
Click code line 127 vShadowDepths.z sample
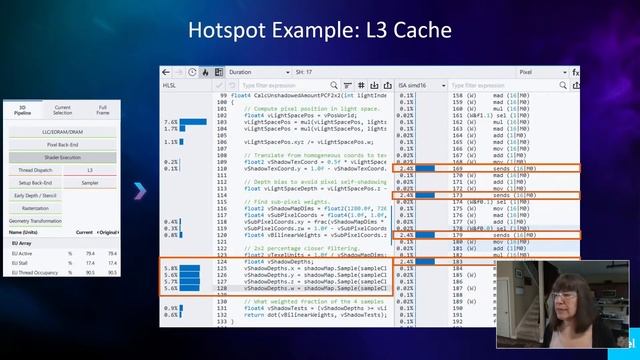pos(315,282)
